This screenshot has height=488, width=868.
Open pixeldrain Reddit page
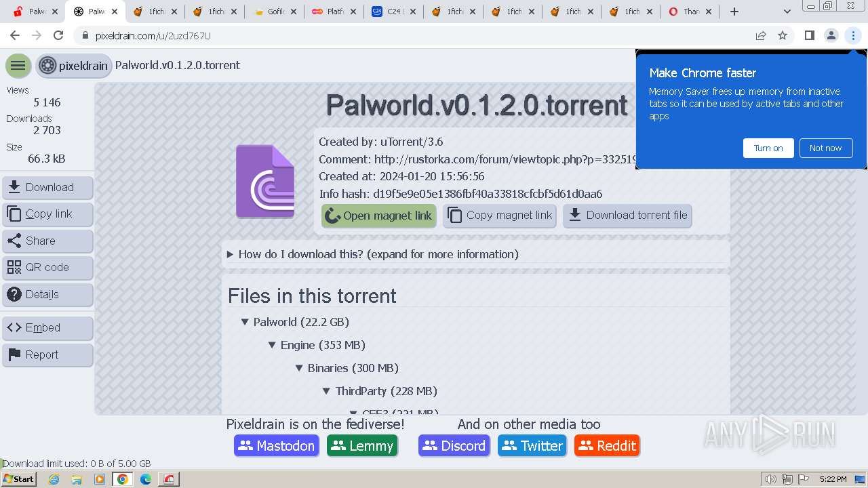pos(607,446)
